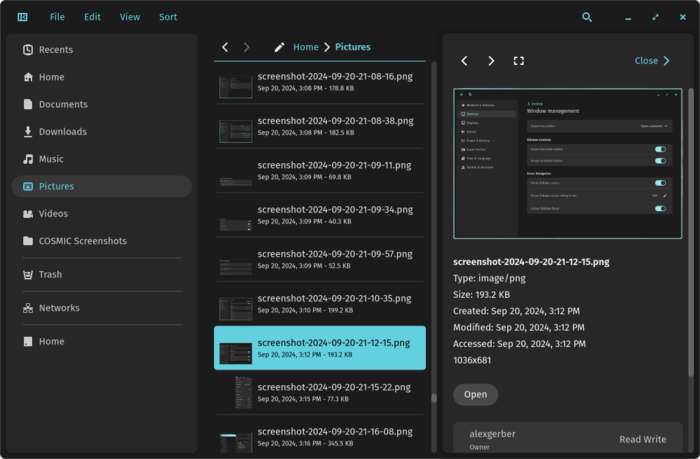Open the preview in fullscreen gallery view

(519, 61)
